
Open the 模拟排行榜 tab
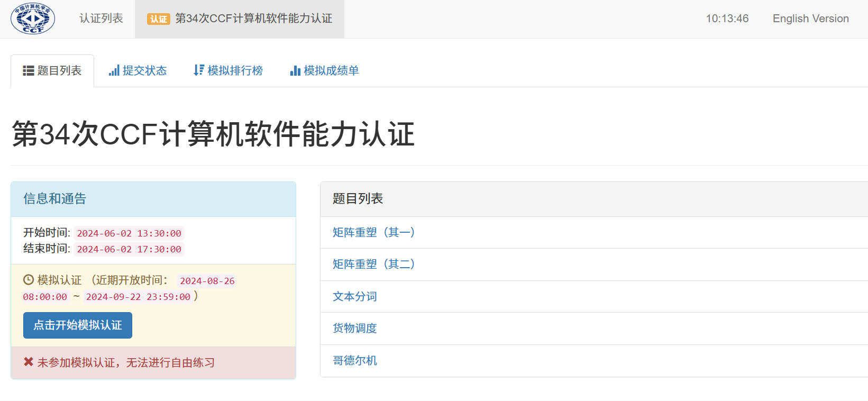[228, 71]
